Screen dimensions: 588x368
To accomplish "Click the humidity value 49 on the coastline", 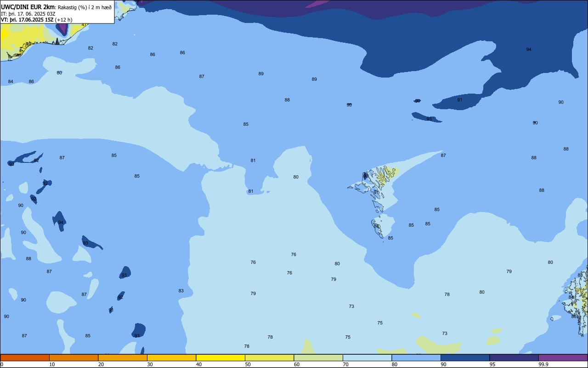I will (x=28, y=44).
